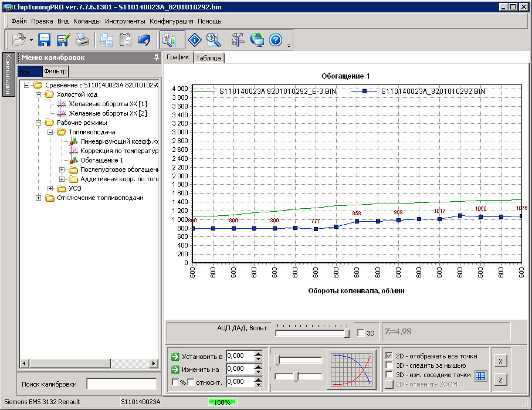Viewport: 532px width, 410px height.
Task: Click the Copy toolbar icon
Action: coord(106,40)
